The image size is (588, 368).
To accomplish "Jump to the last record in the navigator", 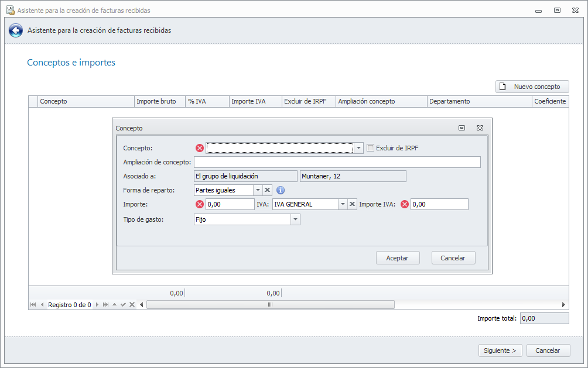I will (105, 305).
